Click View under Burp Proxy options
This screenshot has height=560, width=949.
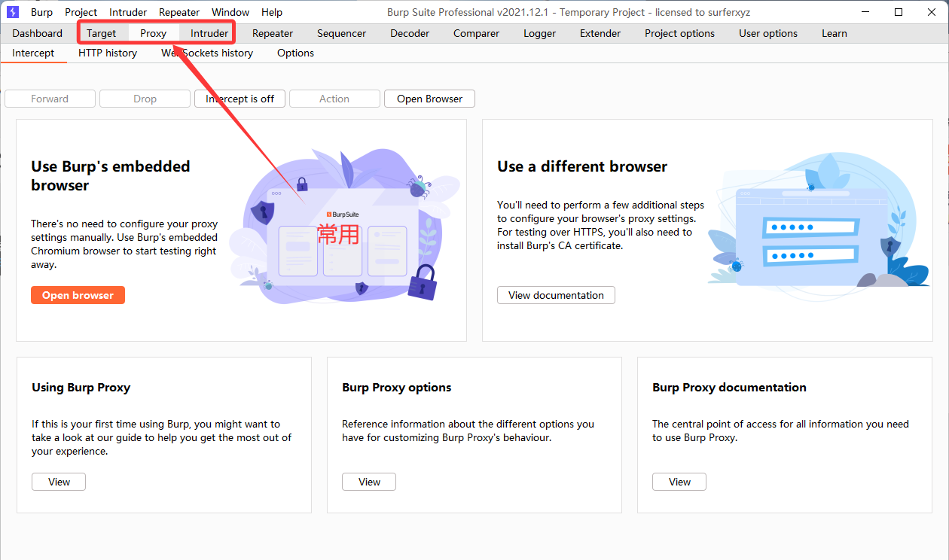pyautogui.click(x=369, y=482)
